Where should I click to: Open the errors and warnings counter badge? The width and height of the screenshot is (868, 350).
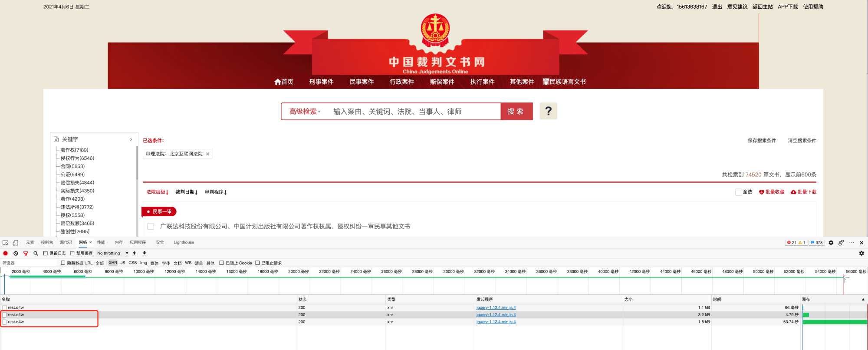point(796,243)
